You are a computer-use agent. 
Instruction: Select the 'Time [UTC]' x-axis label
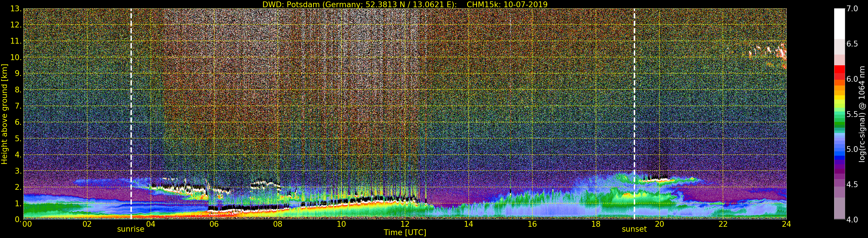pyautogui.click(x=405, y=233)
